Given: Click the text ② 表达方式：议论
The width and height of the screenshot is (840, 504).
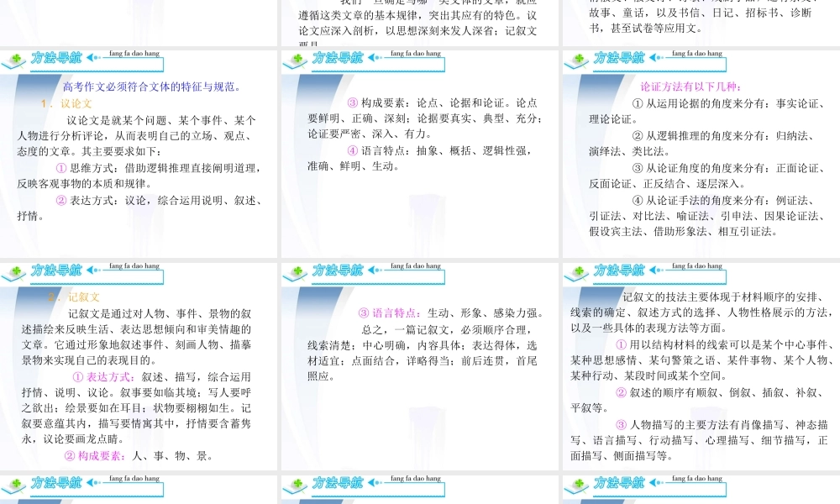Looking at the screenshot, I should click(159, 200).
